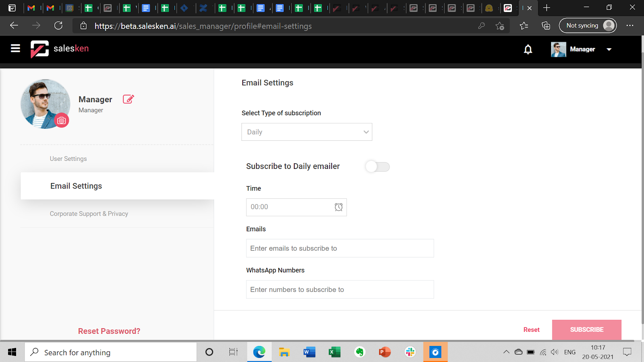The height and width of the screenshot is (362, 644).
Task: Click the Emails subscribe input field
Action: pyautogui.click(x=340, y=248)
